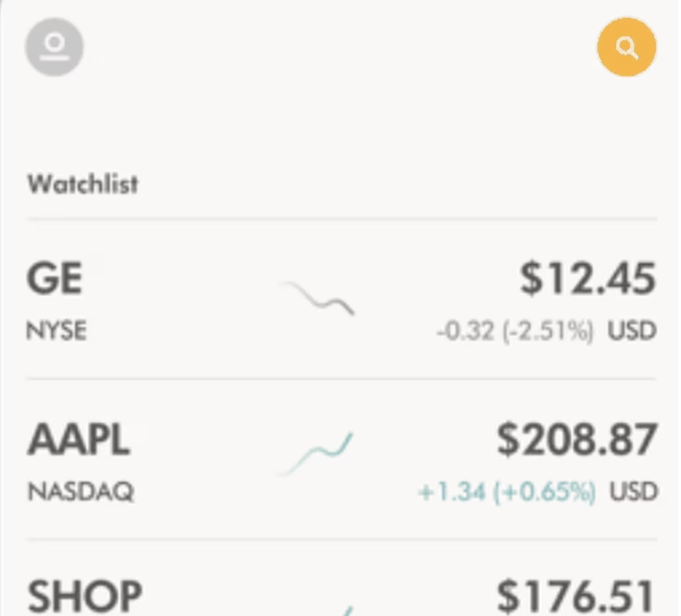Click the USD label beside GE change
Image resolution: width=681 pixels, height=616 pixels.
click(632, 330)
